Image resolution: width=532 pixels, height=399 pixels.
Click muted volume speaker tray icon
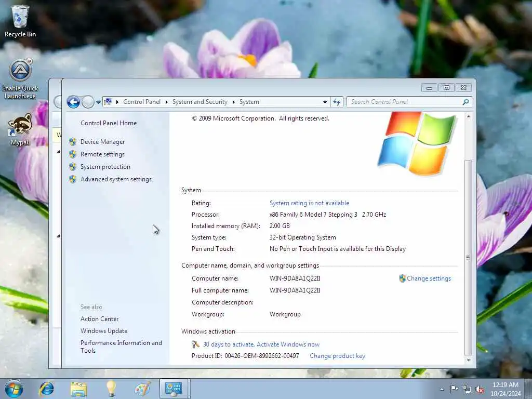tap(480, 390)
